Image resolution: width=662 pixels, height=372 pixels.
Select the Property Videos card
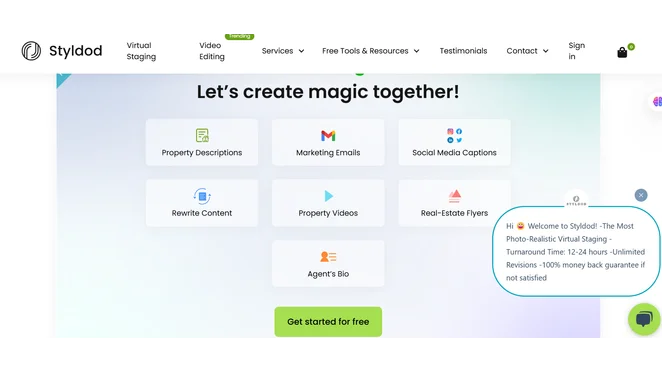328,203
